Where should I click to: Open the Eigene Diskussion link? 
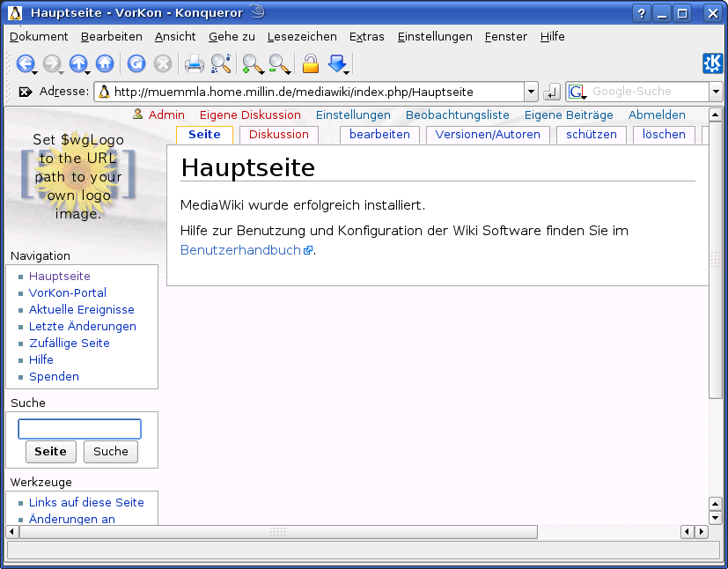coord(250,115)
